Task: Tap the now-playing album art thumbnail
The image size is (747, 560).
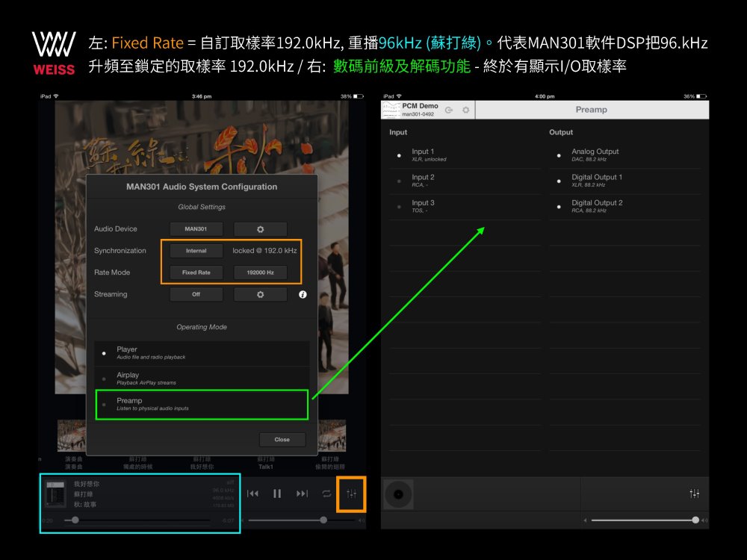Action: [x=56, y=494]
